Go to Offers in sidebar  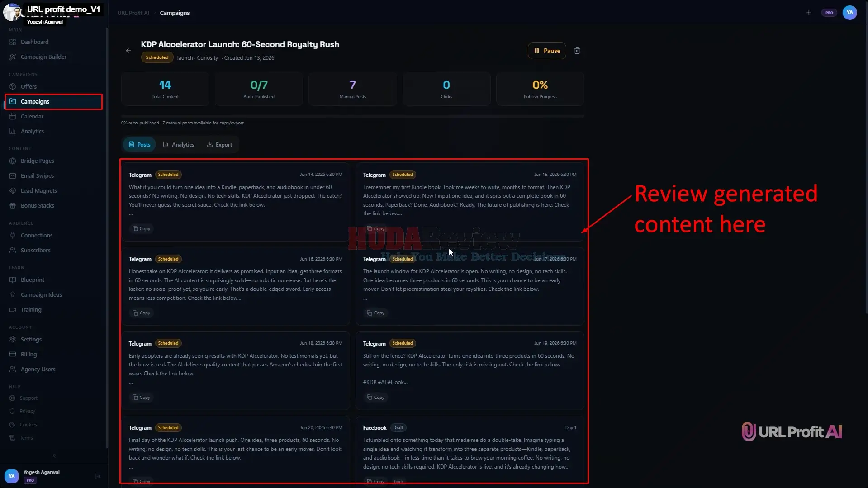[x=28, y=86]
